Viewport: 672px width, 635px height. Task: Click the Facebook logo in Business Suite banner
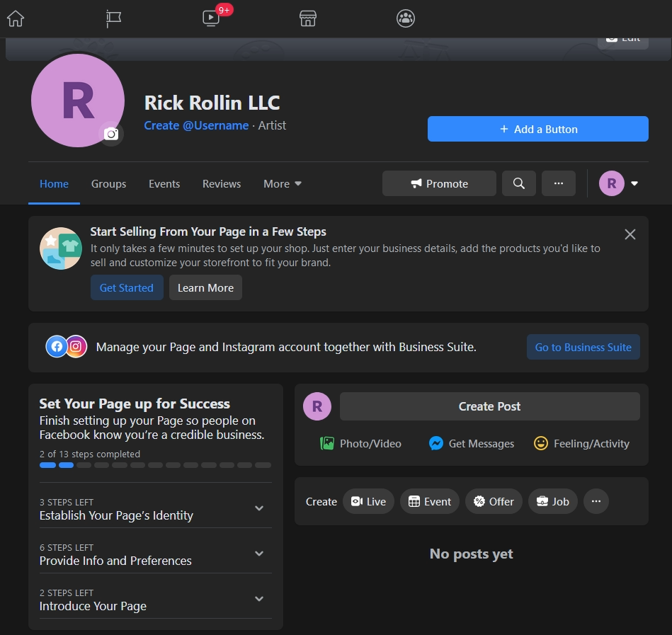point(57,347)
